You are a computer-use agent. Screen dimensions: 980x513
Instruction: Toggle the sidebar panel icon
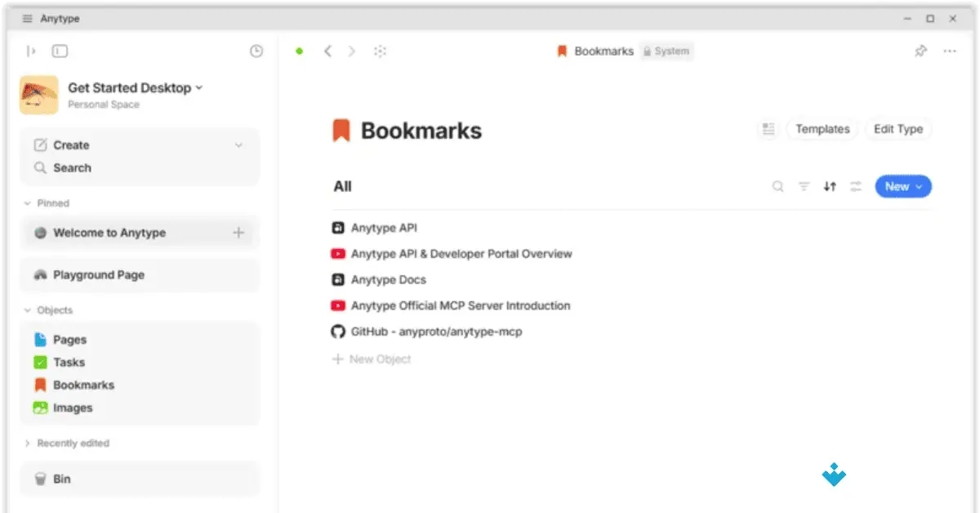(x=60, y=51)
